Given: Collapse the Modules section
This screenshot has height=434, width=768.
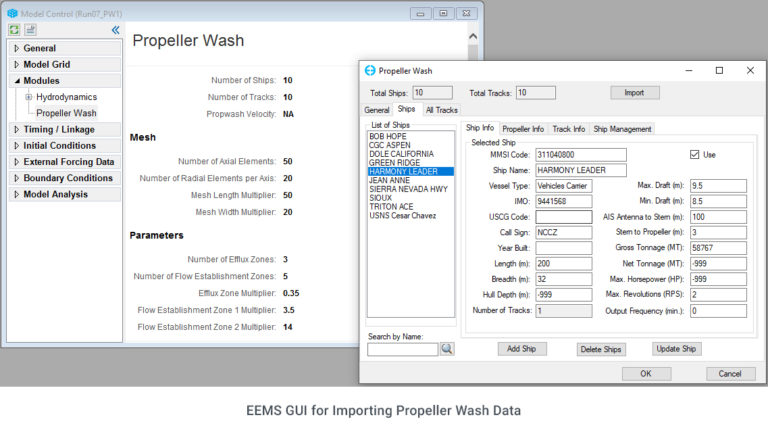Looking at the screenshot, I should pyautogui.click(x=17, y=81).
